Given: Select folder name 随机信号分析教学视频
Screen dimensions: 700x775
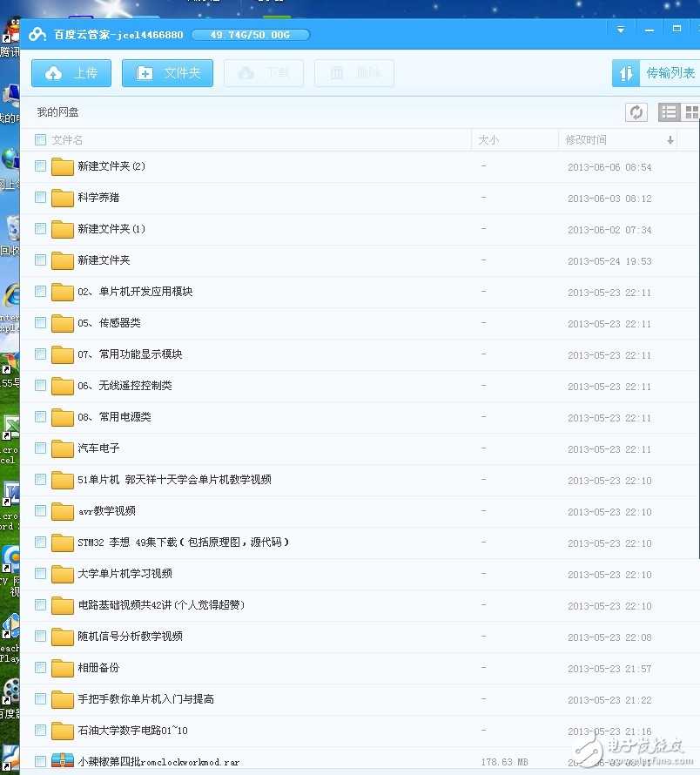Looking at the screenshot, I should pyautogui.click(x=130, y=637).
